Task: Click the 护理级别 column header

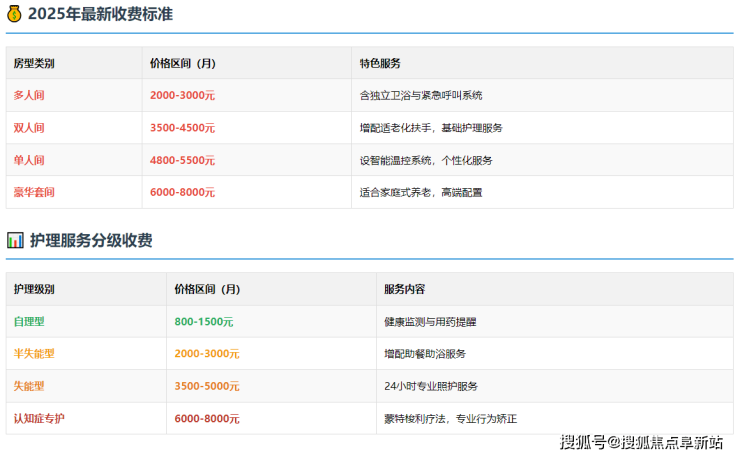Action: [x=33, y=289]
